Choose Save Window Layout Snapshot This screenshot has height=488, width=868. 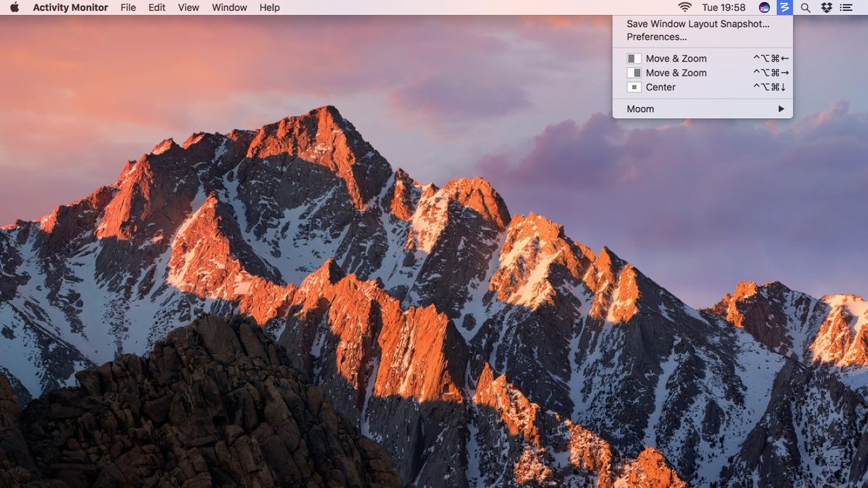click(x=697, y=24)
